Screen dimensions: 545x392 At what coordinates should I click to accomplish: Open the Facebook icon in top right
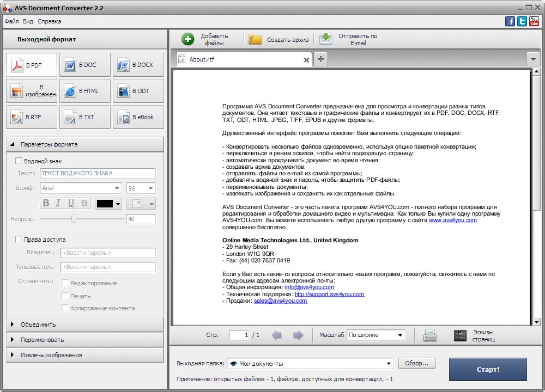(x=510, y=21)
